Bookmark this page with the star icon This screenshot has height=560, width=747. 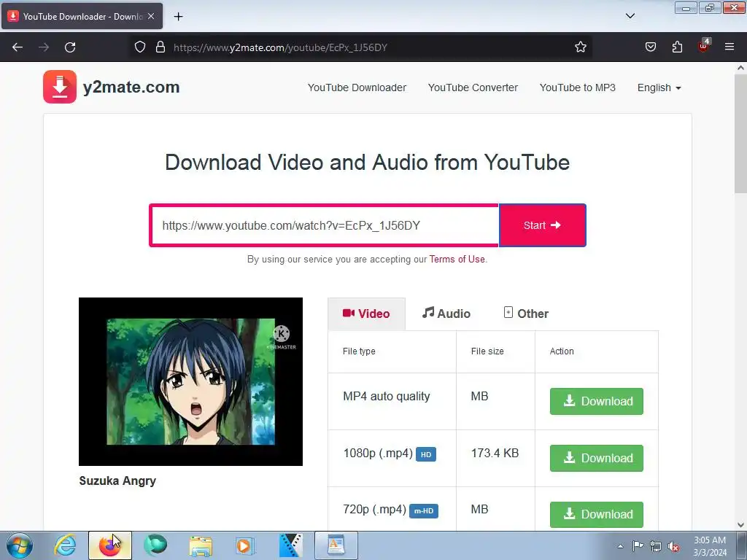pos(580,47)
